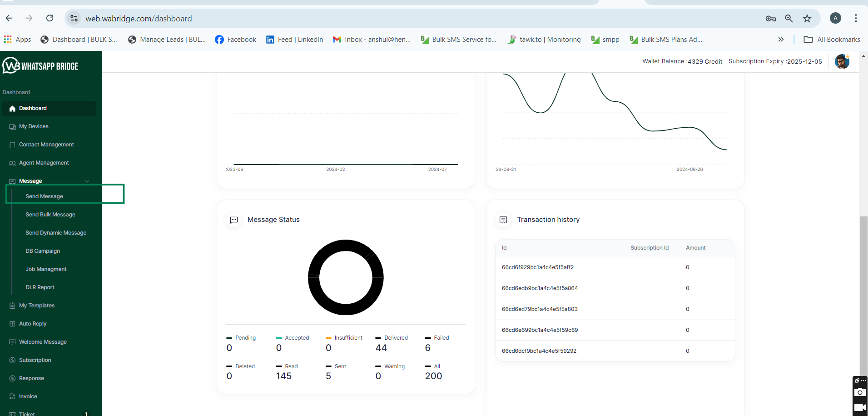Go back using browser back arrow
The width and height of the screenshot is (868, 416).
9,18
